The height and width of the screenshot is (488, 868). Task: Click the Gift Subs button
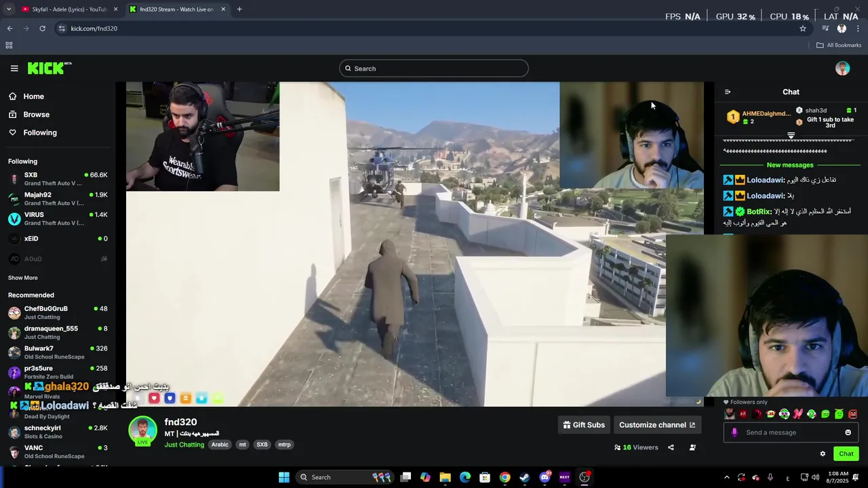(x=584, y=425)
